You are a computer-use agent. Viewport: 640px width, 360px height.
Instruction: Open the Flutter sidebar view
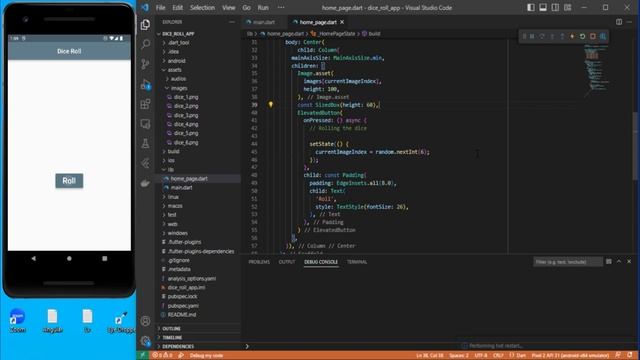click(145, 163)
